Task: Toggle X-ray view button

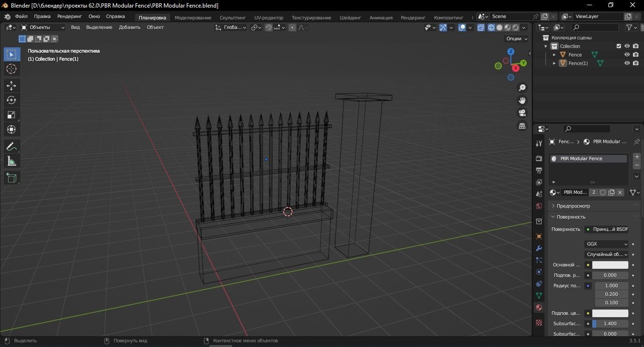Action: point(481,27)
